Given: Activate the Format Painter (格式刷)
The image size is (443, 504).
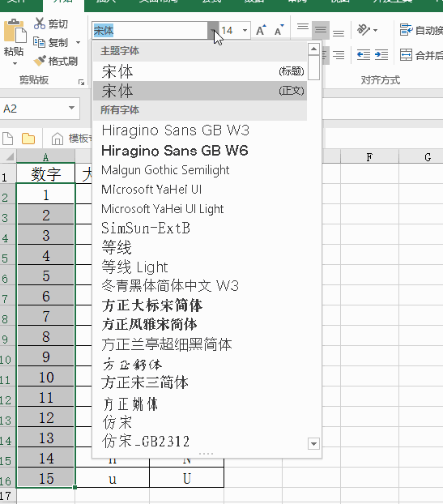Looking at the screenshot, I should point(56,61).
